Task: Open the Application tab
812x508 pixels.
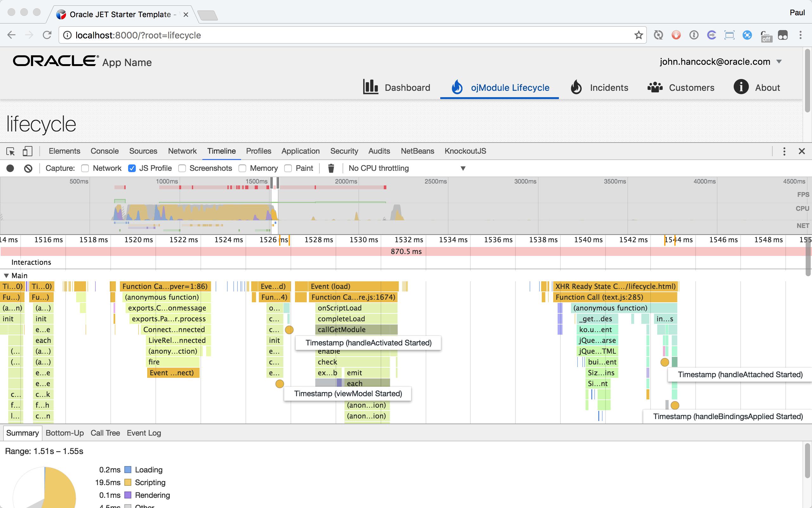Action: 300,151
